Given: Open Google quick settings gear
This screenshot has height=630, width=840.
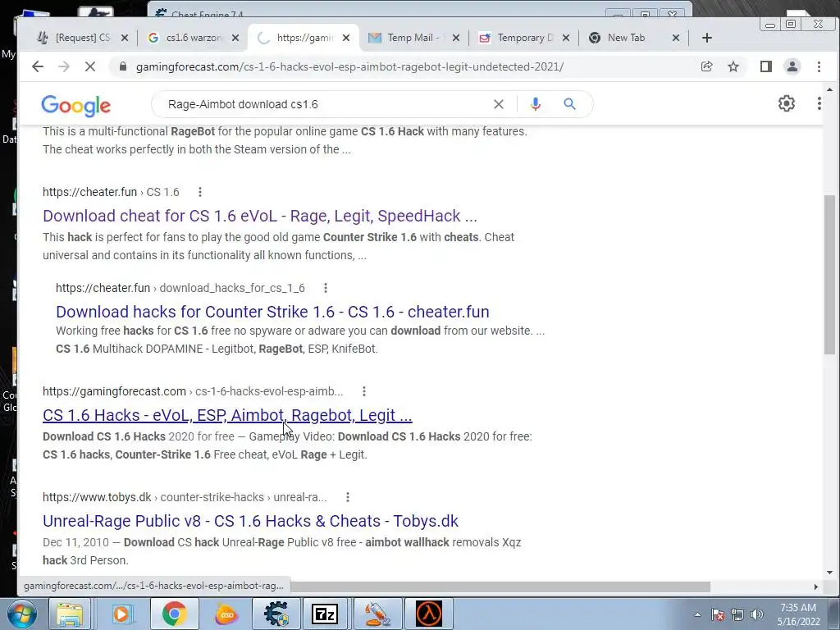Looking at the screenshot, I should coord(787,103).
